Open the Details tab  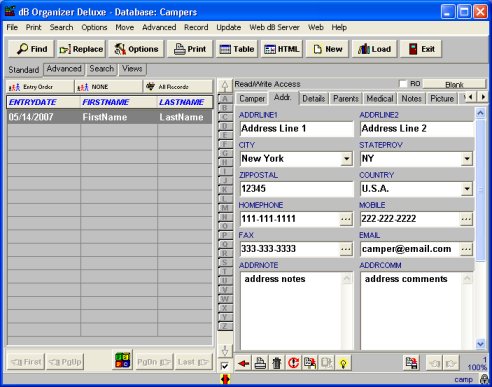314,99
